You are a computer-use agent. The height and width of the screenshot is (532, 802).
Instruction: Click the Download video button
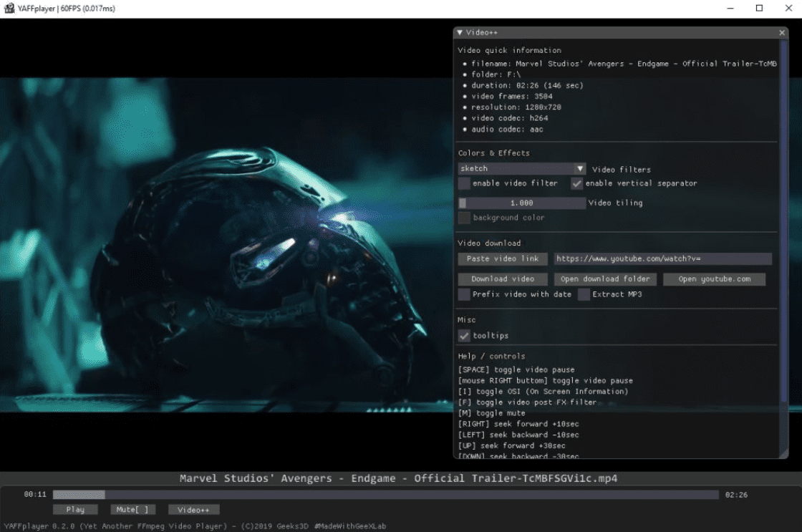pos(503,279)
